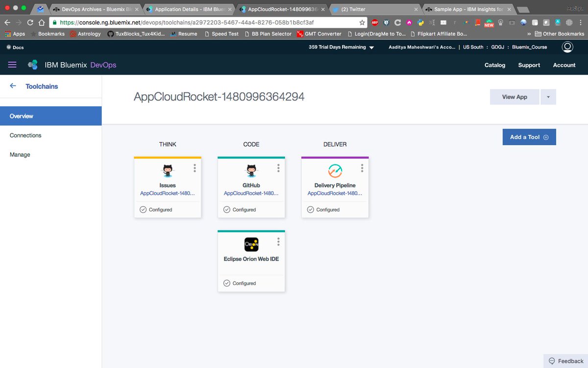Click the Python extension icon

420,22
